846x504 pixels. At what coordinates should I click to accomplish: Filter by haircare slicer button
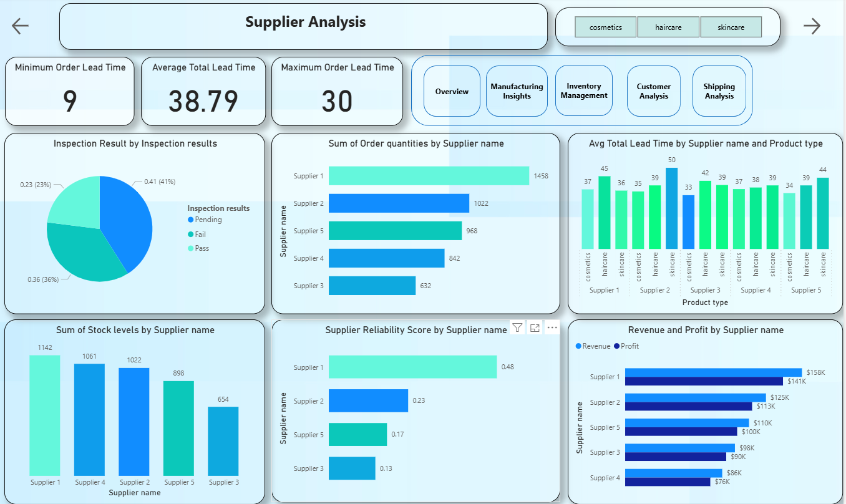pos(668,27)
